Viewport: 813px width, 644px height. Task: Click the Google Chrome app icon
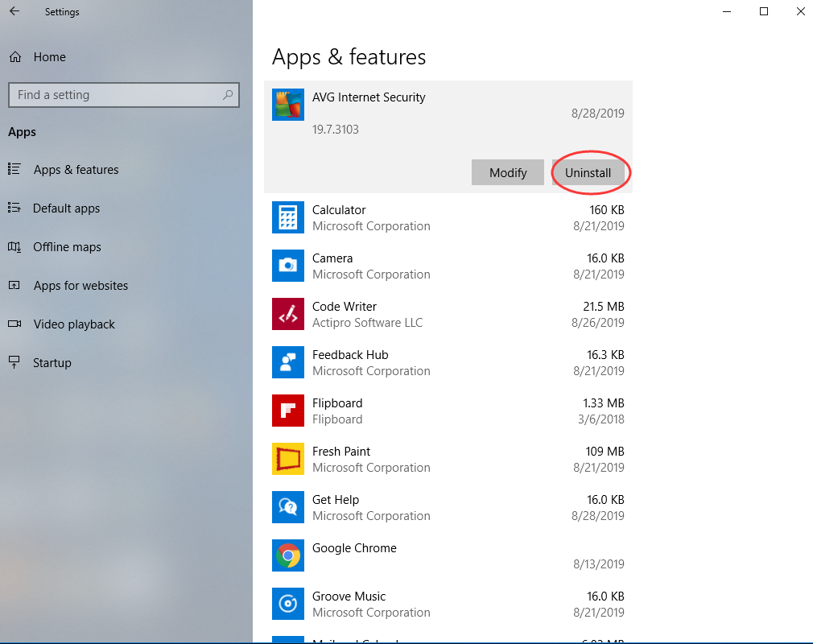pyautogui.click(x=287, y=555)
